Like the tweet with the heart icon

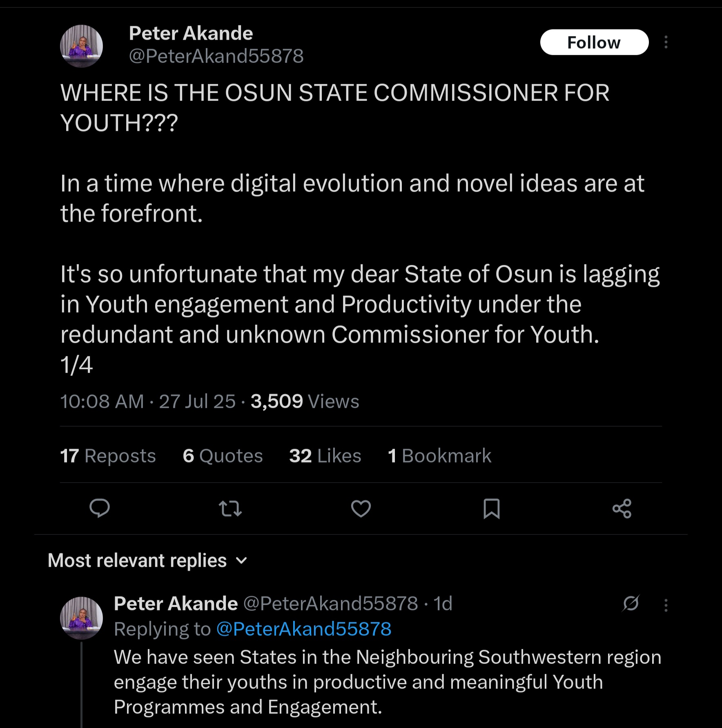tap(361, 509)
